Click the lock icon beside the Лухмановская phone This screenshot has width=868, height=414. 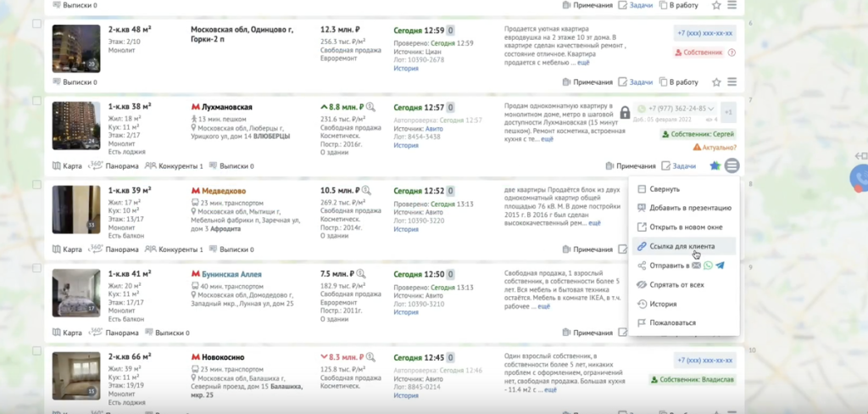[x=625, y=112]
